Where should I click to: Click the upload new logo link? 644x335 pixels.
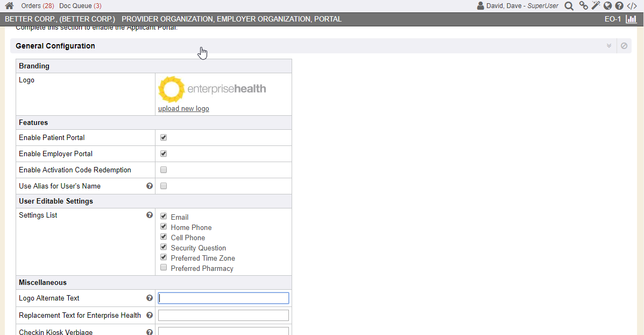pyautogui.click(x=183, y=109)
